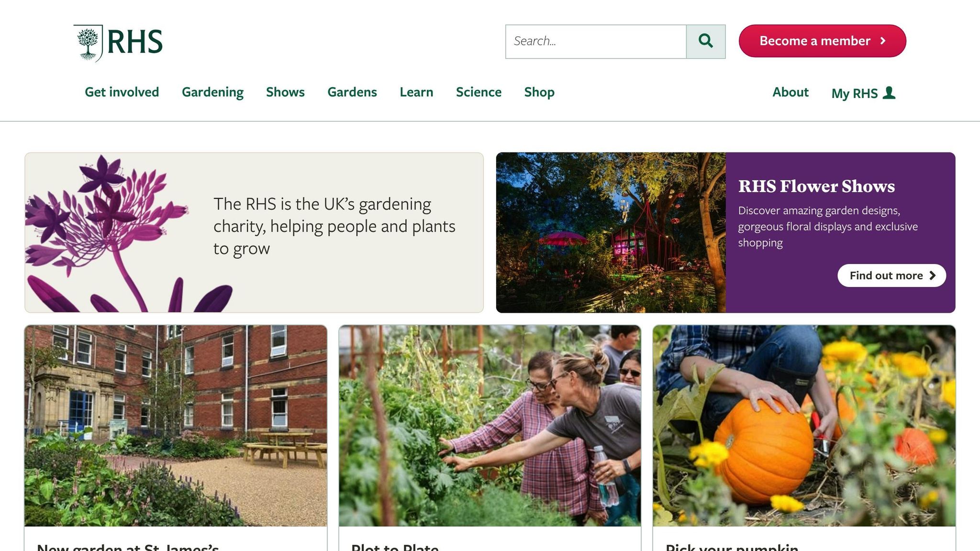Open the illuminated night garden image
Image resolution: width=980 pixels, height=551 pixels.
[611, 232]
